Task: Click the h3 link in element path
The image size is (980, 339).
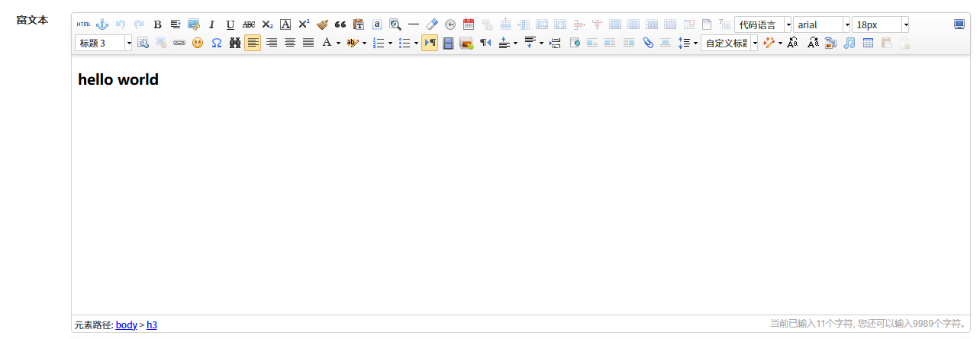Action: point(152,325)
